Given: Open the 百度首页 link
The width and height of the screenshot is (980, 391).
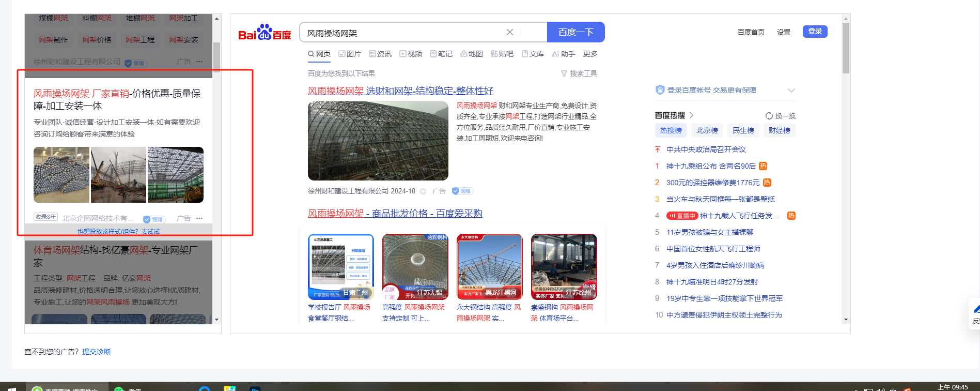Looking at the screenshot, I should click(751, 32).
